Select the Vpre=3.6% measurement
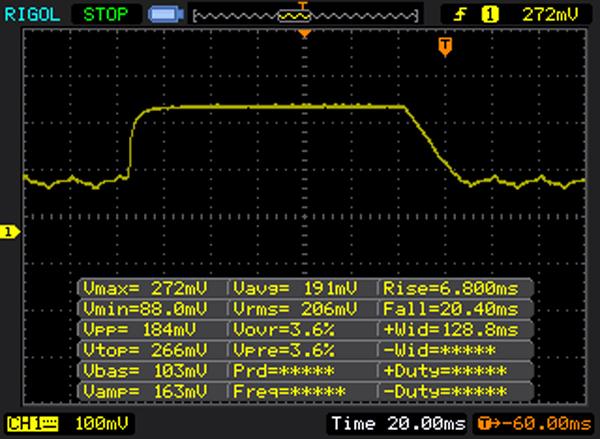 point(303,350)
